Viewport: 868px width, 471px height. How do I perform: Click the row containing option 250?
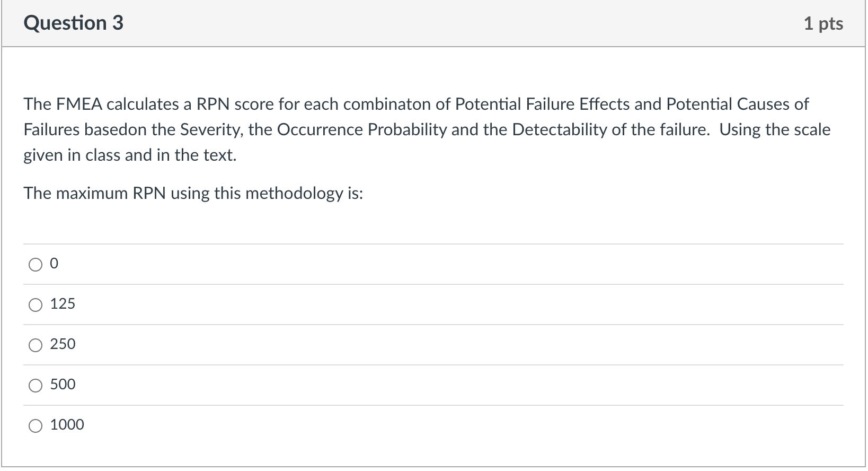pos(371,345)
